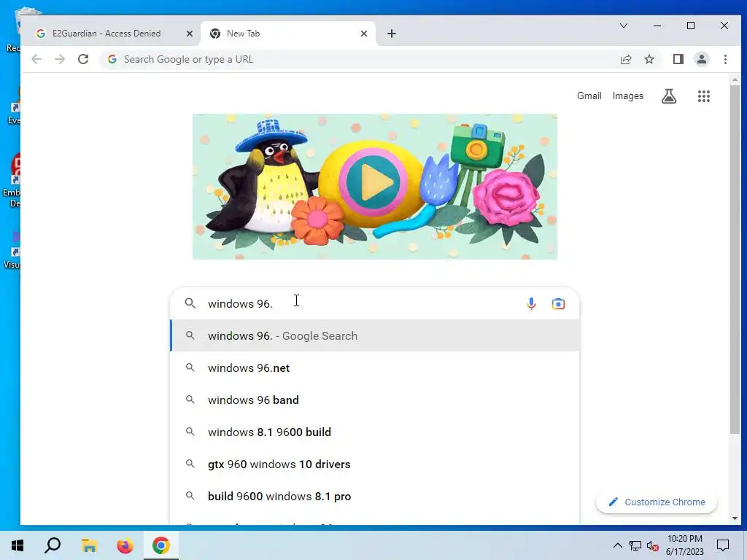Viewport: 747px width, 560px height.
Task: Open the Google apps grid
Action: pos(704,96)
